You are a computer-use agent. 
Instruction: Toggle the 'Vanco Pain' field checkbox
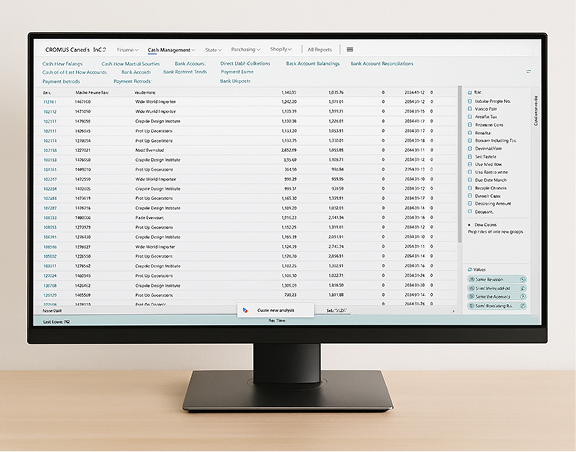coord(470,109)
